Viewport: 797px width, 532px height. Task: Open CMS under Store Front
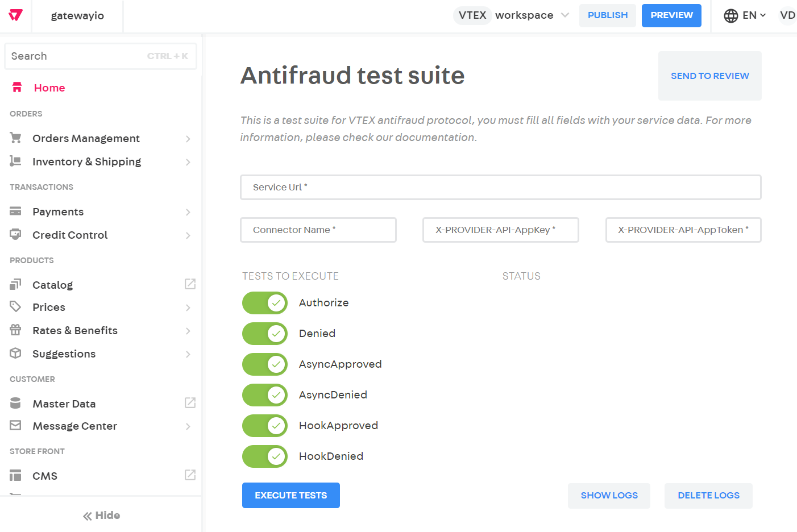click(x=45, y=475)
